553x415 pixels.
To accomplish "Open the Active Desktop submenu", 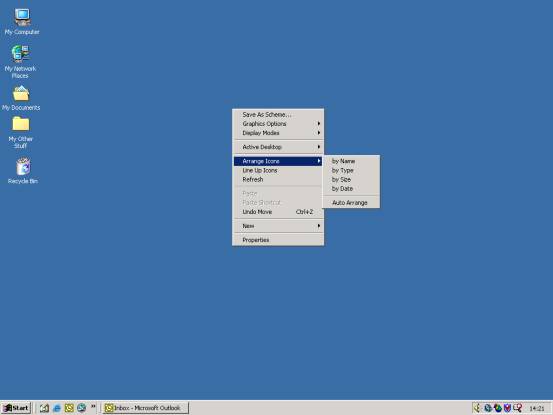I will (278, 147).
